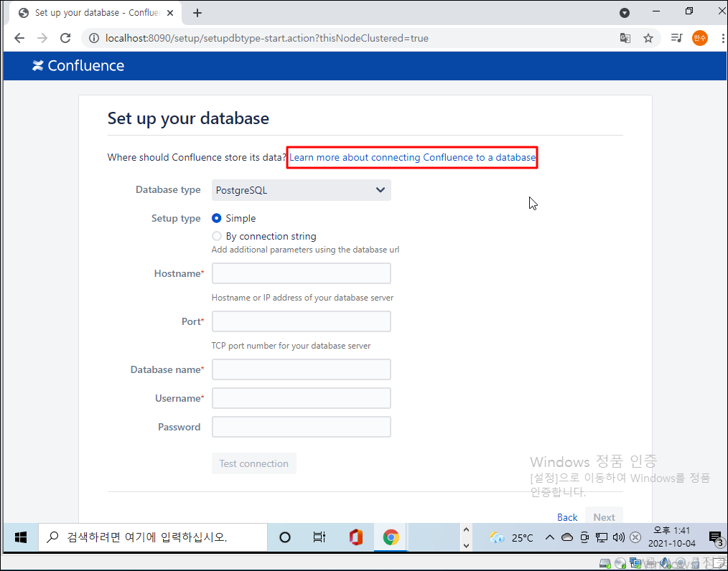Focus the address bar URL
The width and height of the screenshot is (728, 571).
[x=266, y=38]
